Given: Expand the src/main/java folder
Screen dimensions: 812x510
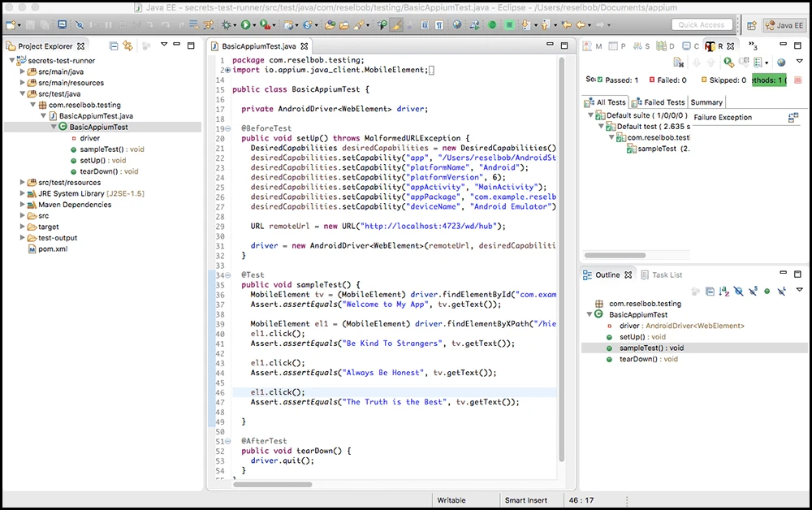Looking at the screenshot, I should pyautogui.click(x=23, y=71).
